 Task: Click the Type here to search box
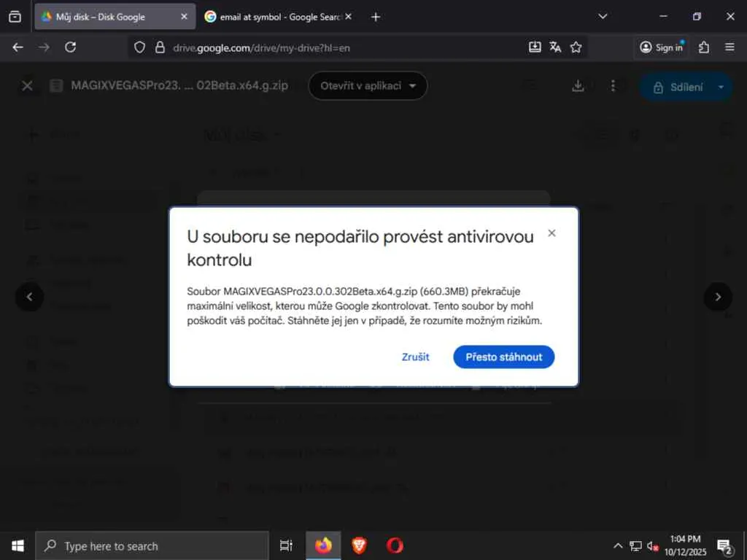[152, 545]
